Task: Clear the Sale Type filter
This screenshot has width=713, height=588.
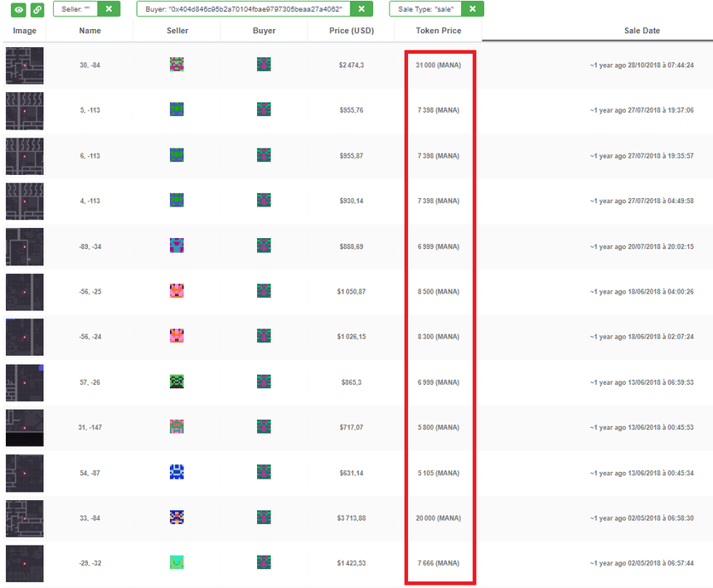Action: click(472, 9)
